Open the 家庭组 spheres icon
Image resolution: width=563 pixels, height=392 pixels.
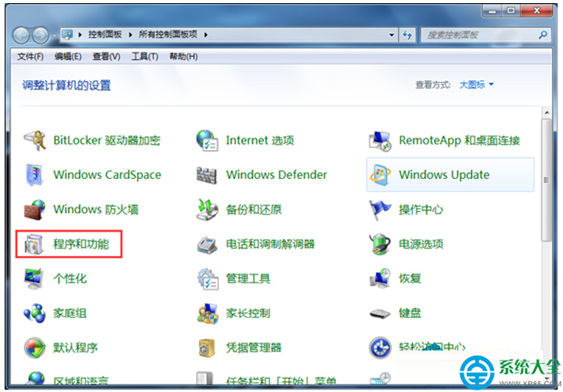pos(35,313)
